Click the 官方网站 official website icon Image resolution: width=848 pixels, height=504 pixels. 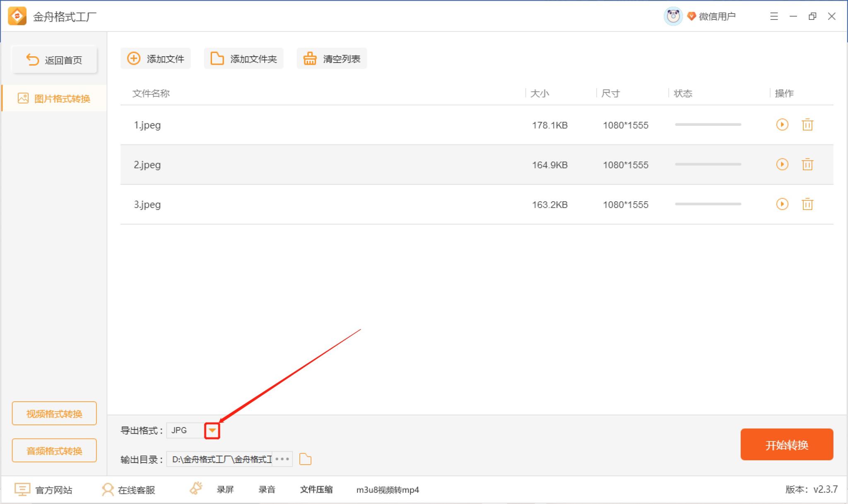23,489
